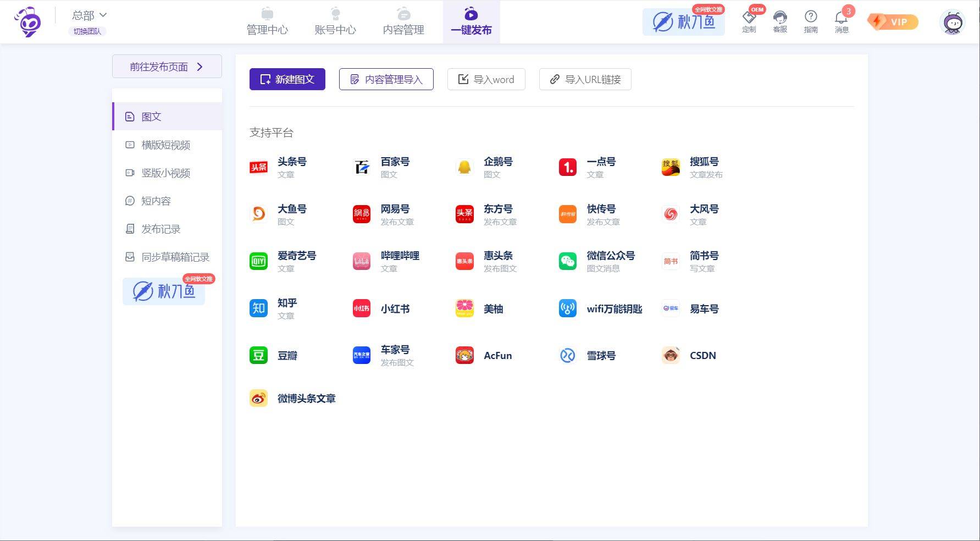
Task: Click the 导入URL链接 button
Action: coord(585,79)
